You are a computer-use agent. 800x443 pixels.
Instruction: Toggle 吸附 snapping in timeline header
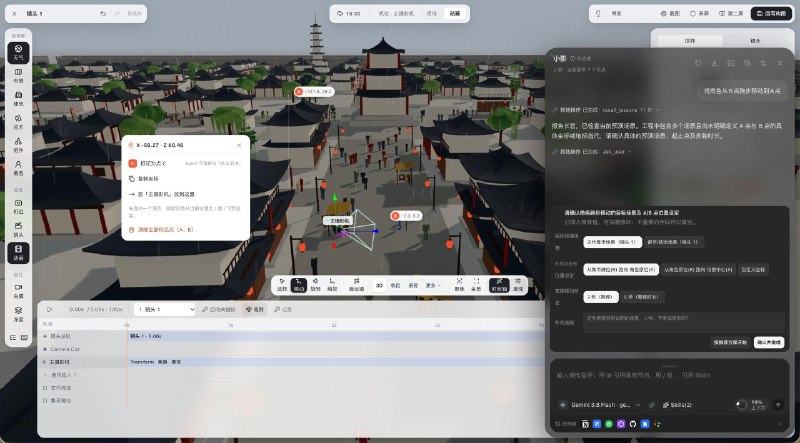(x=255, y=309)
